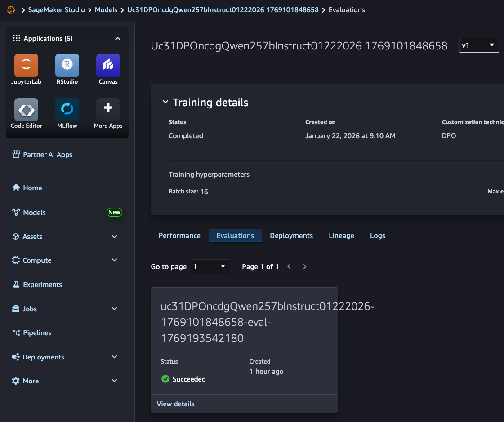Go to previous page arrow
The width and height of the screenshot is (504, 422).
click(x=289, y=267)
